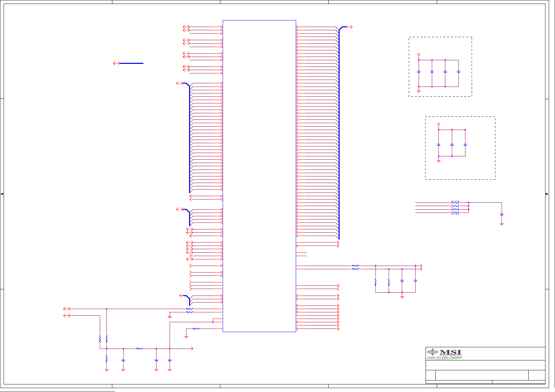Select the upper no-connect X marker
The height and width of the screenshot is (392, 555).
[306, 252]
